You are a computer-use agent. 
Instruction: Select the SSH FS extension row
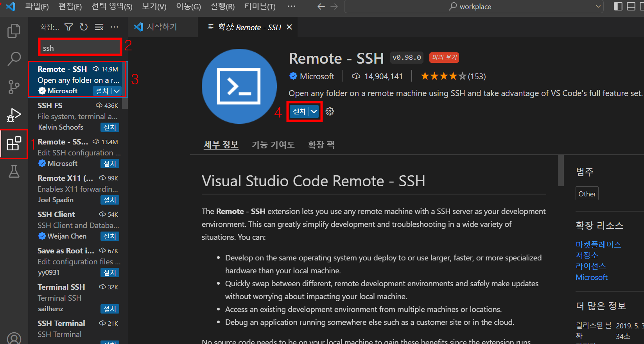coord(78,116)
